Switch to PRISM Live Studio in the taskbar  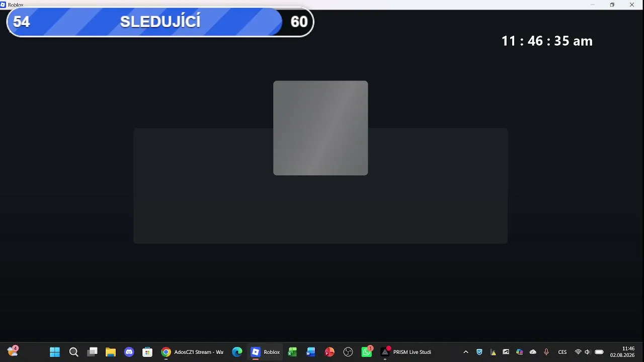407,352
